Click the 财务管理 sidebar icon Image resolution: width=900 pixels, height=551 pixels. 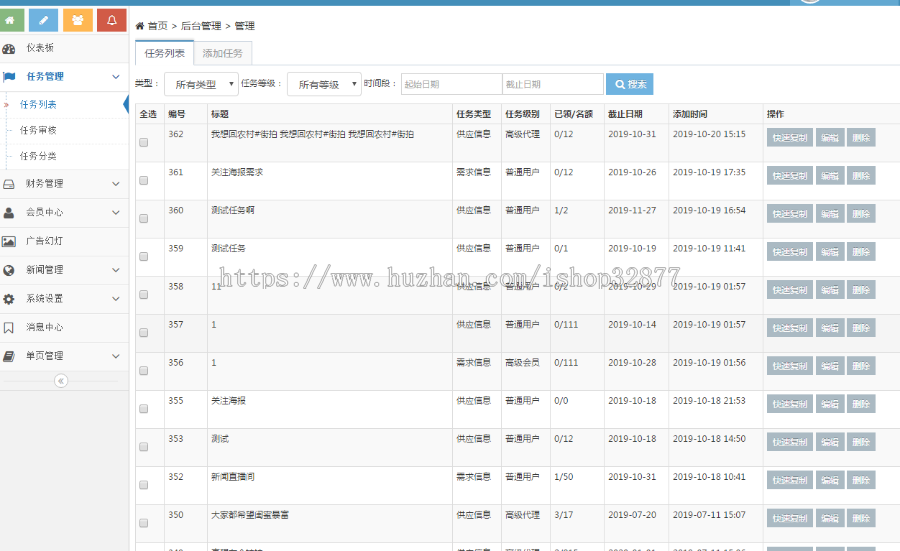click(x=9, y=184)
